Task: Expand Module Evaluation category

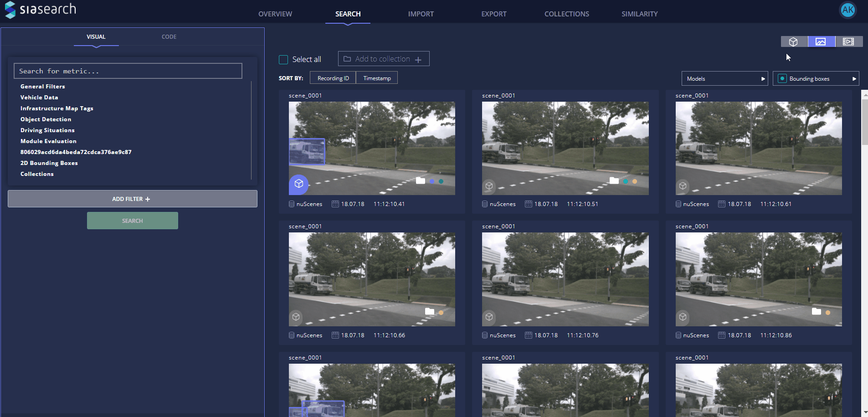Action: [48, 141]
